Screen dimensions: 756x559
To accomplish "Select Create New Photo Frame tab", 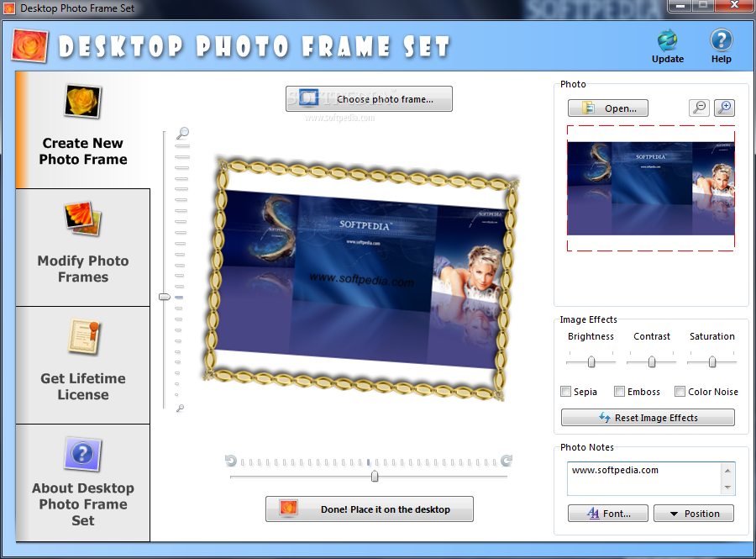I will coord(83,129).
